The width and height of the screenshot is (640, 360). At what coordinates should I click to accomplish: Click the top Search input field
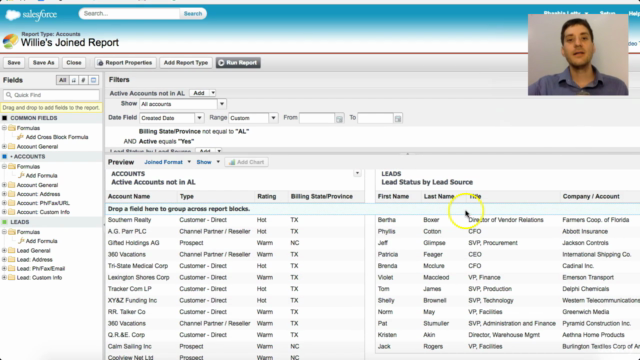pos(129,13)
